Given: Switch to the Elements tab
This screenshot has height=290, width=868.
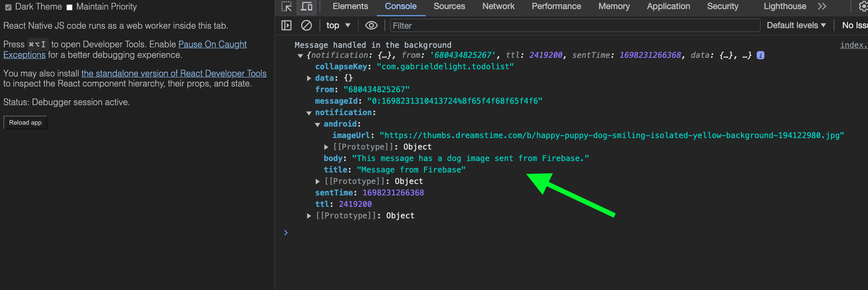Looking at the screenshot, I should point(350,6).
